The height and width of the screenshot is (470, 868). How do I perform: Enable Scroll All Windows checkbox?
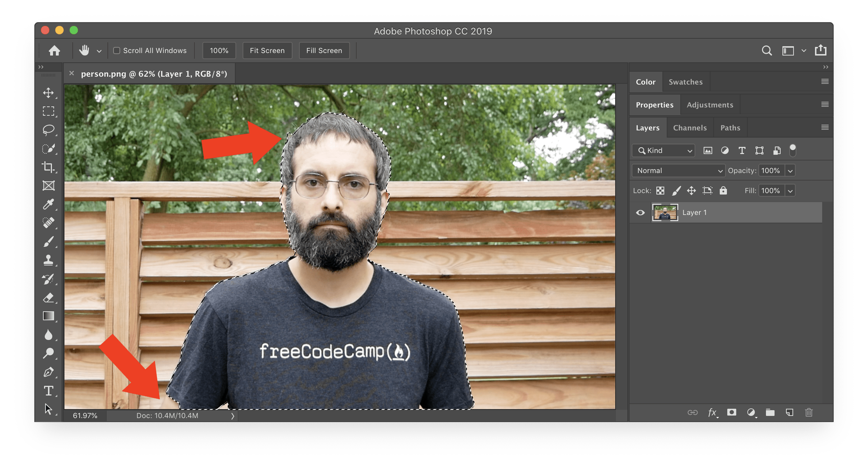(117, 51)
